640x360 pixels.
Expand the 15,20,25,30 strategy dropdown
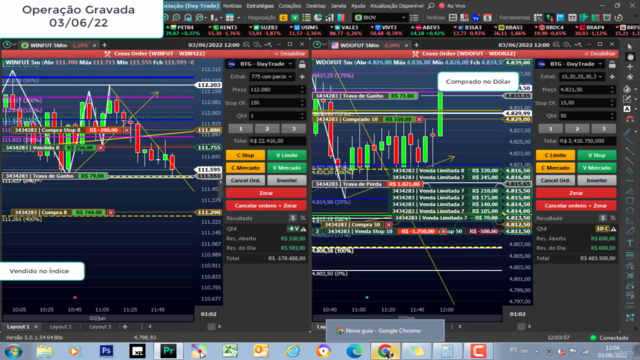(x=582, y=77)
